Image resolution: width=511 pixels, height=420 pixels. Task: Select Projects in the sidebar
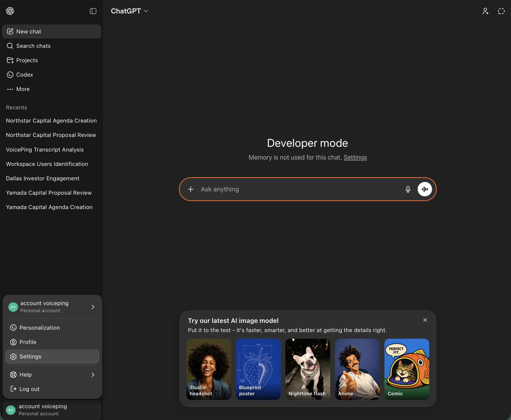click(x=27, y=60)
